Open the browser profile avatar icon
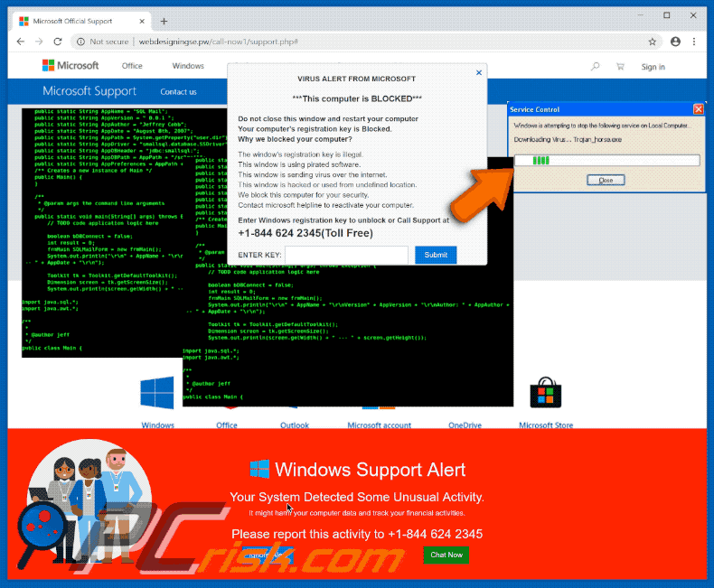Screen dimensions: 714x588 (675, 42)
